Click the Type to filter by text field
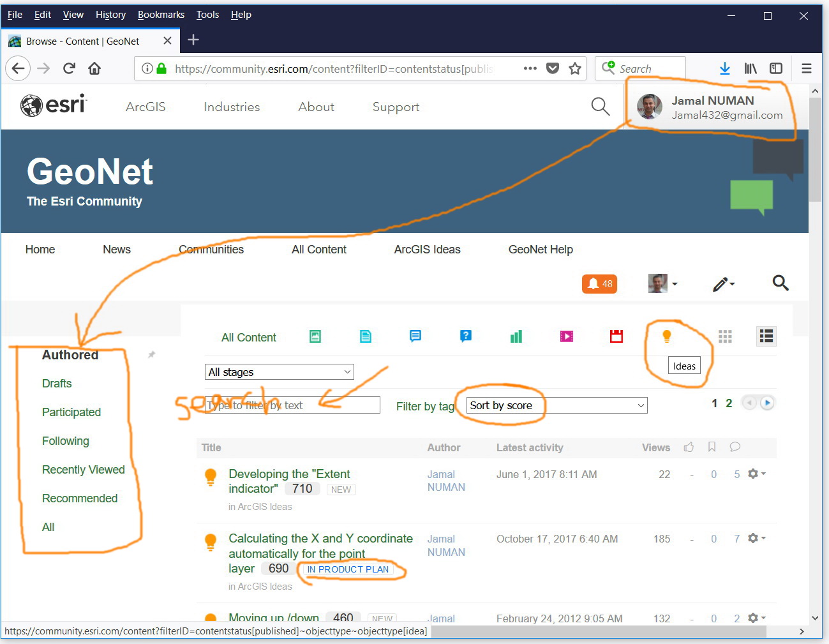This screenshot has height=644, width=829. [x=292, y=405]
